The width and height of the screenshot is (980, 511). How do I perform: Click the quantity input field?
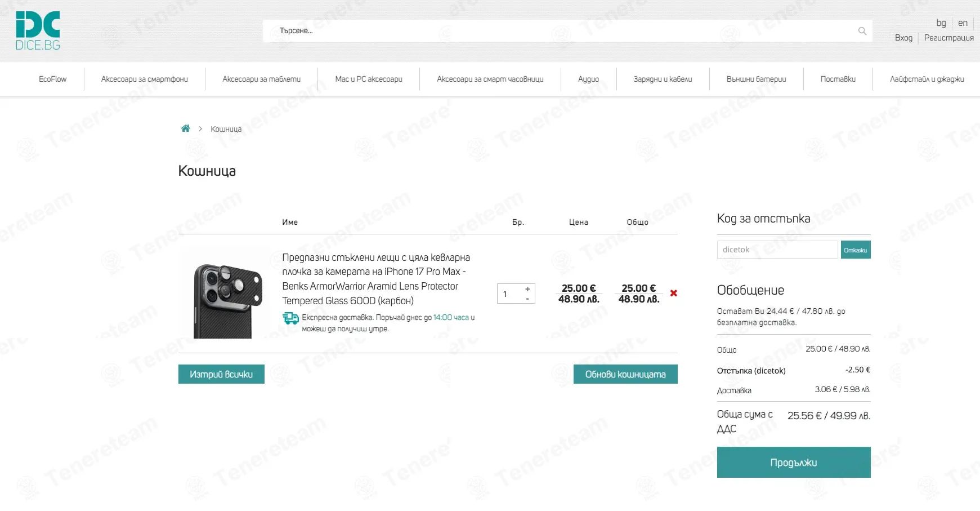pos(510,294)
